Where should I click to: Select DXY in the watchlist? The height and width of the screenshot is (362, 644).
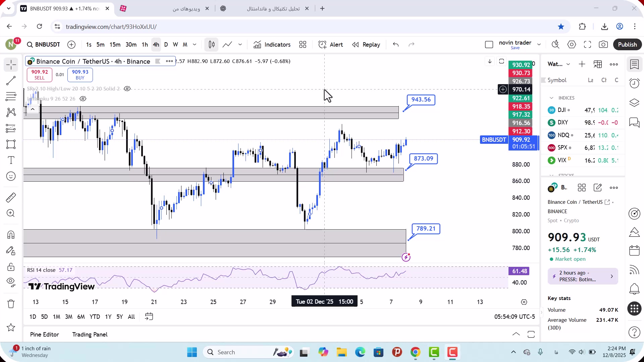(583, 123)
